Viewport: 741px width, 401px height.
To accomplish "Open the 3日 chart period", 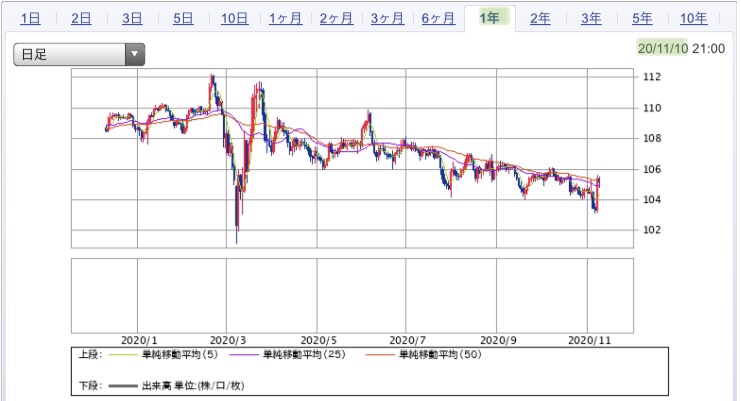I will tap(132, 18).
